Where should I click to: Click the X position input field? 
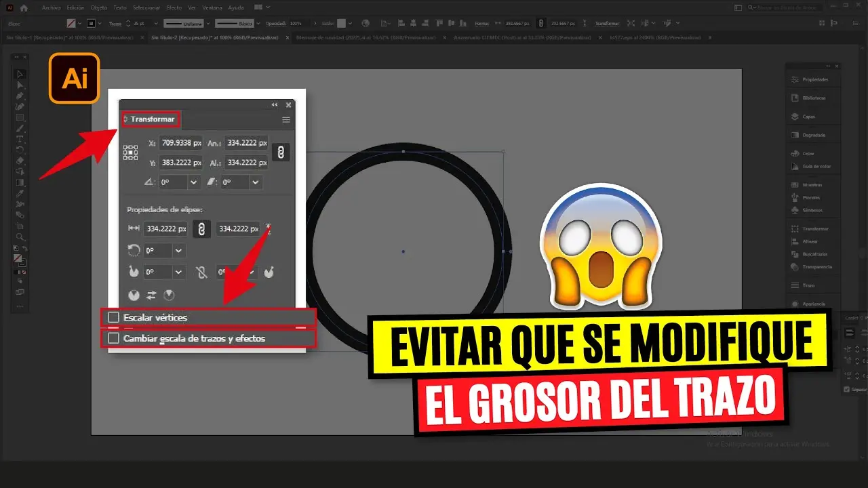180,144
